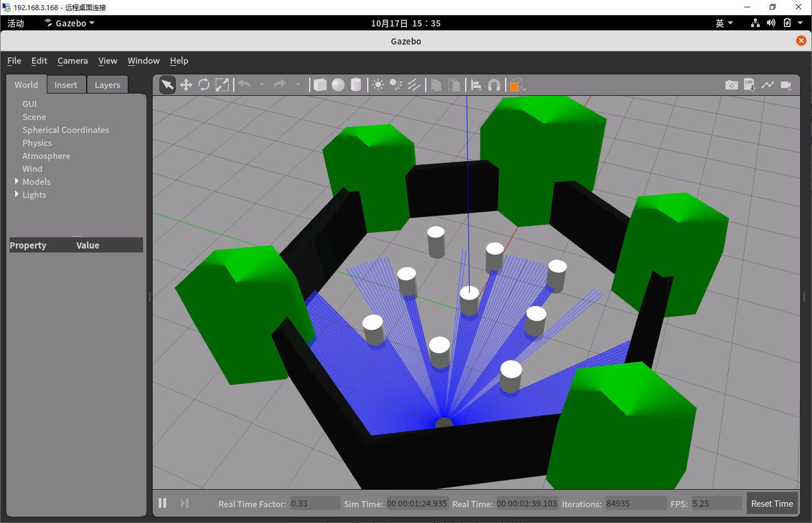Open the Camera menu
The image size is (812, 523).
(x=73, y=61)
